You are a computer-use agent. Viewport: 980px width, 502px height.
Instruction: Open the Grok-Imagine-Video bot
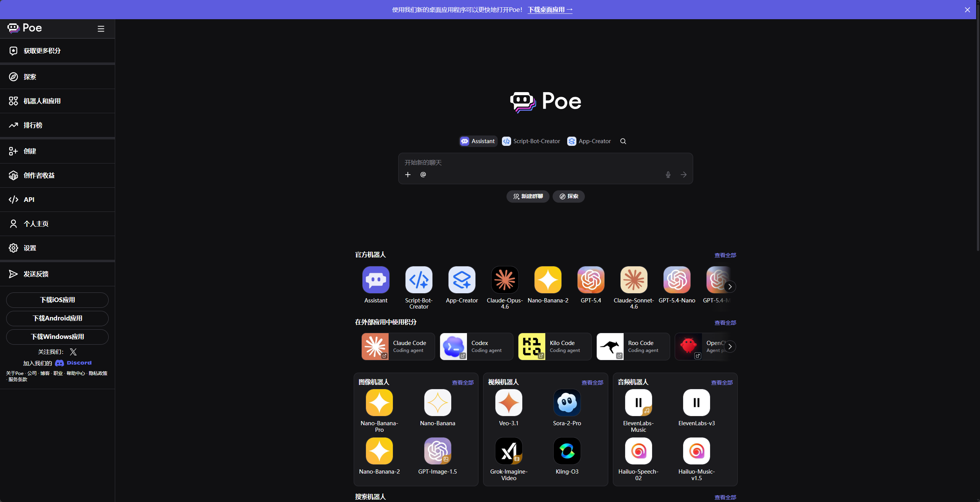(x=509, y=451)
